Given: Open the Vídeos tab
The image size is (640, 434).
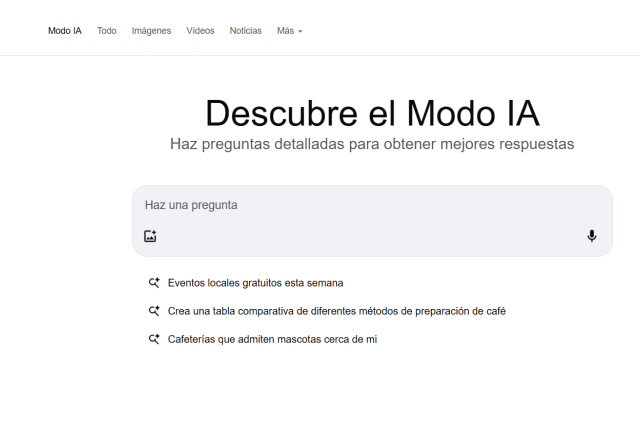Looking at the screenshot, I should click(200, 31).
